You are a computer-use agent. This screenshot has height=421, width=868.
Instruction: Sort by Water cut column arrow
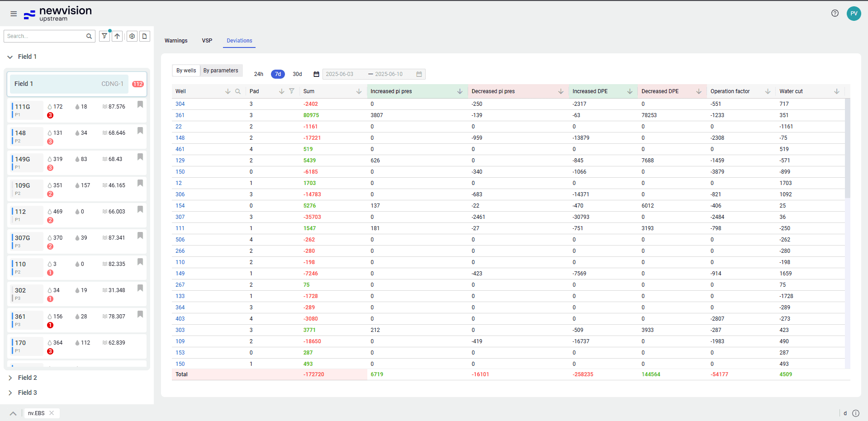[x=837, y=91]
